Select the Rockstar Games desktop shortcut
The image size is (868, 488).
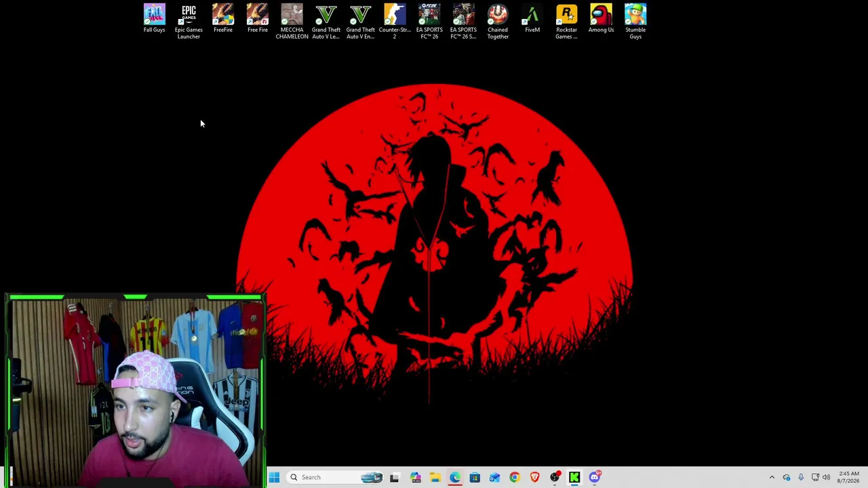tap(567, 22)
